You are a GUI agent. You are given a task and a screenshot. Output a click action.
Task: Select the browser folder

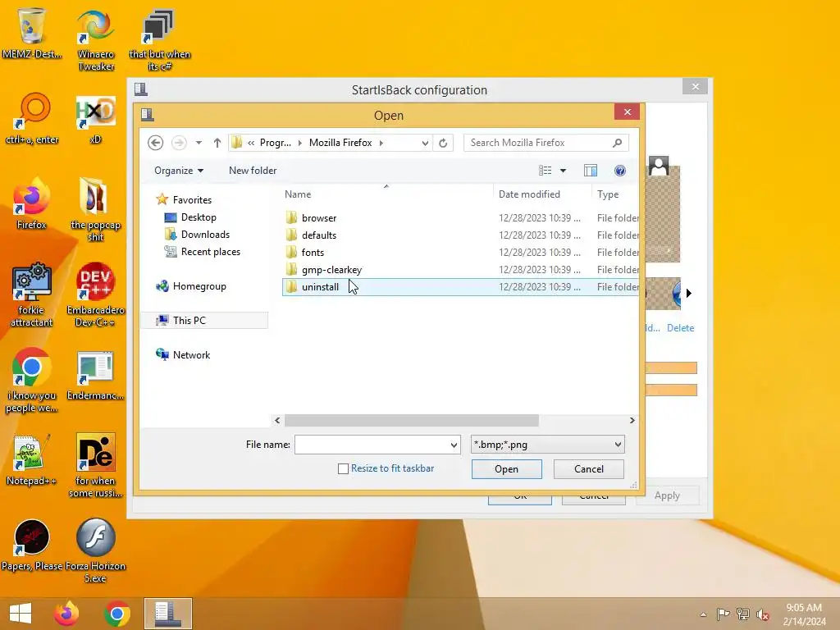(460, 218)
